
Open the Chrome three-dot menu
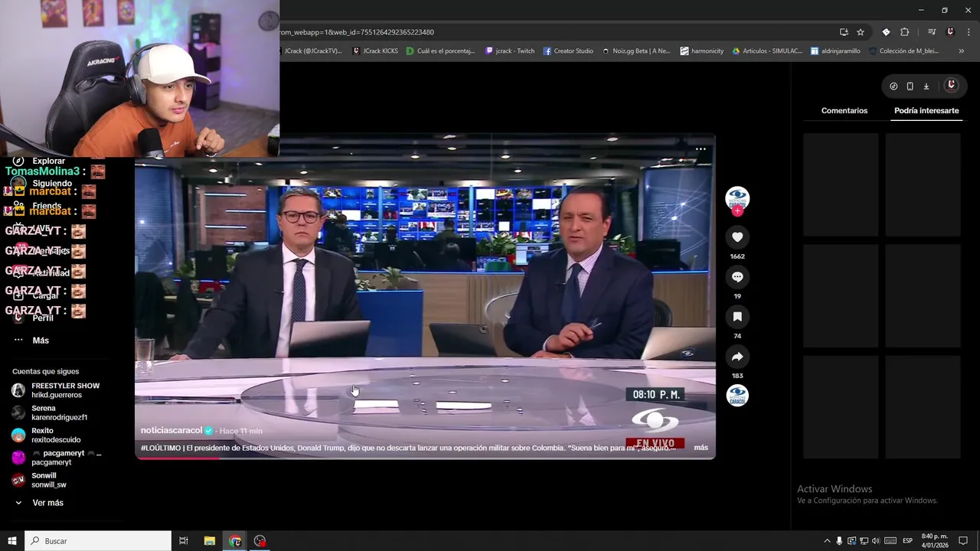pyautogui.click(x=967, y=32)
